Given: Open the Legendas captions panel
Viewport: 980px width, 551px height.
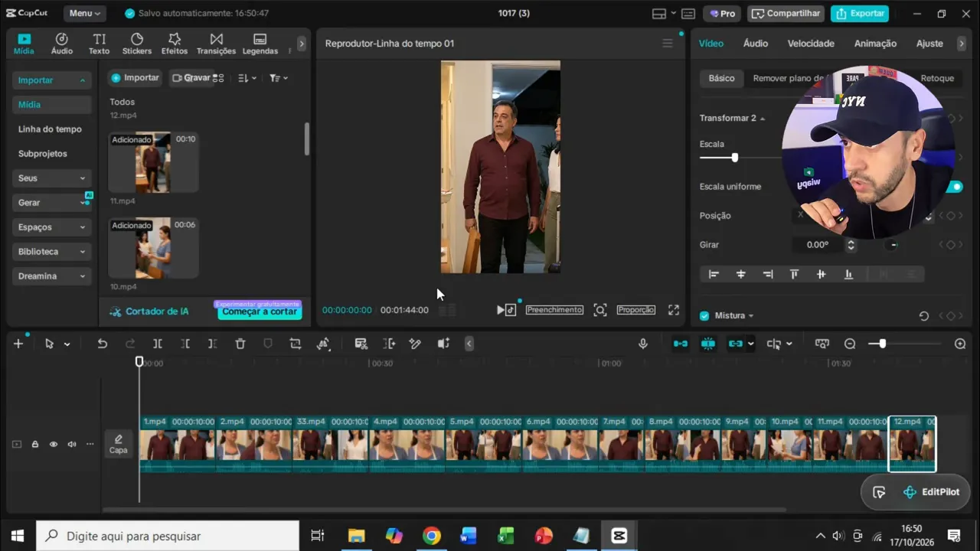Looking at the screenshot, I should [x=260, y=44].
